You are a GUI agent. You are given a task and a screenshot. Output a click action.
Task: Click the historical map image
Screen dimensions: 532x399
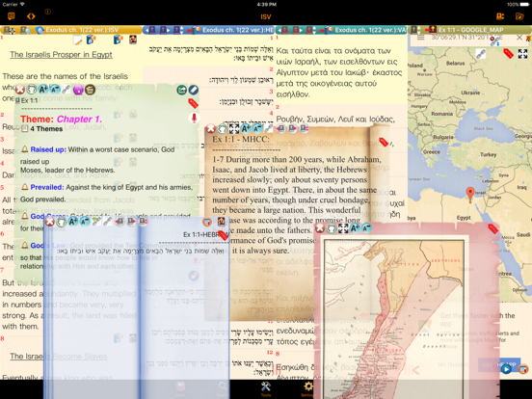tap(394, 319)
